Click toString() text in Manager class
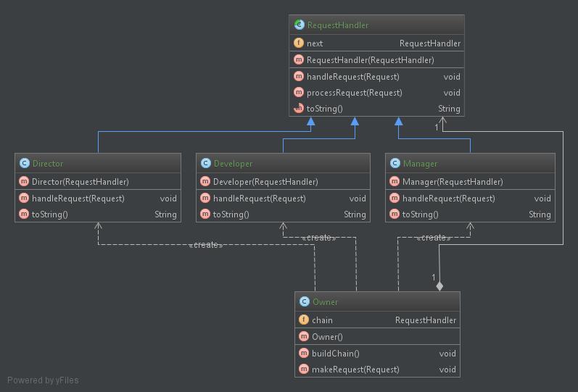Image resolution: width=578 pixels, height=392 pixels. click(x=420, y=214)
